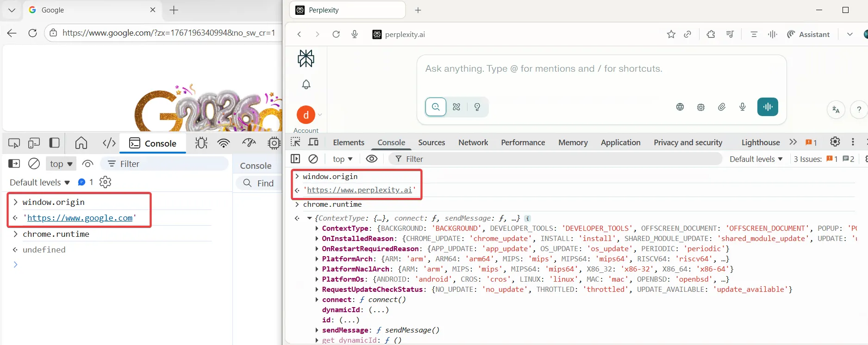This screenshot has height=345, width=868.
Task: Open the DevTools settings gear in the right DevTools
Action: coord(835,142)
